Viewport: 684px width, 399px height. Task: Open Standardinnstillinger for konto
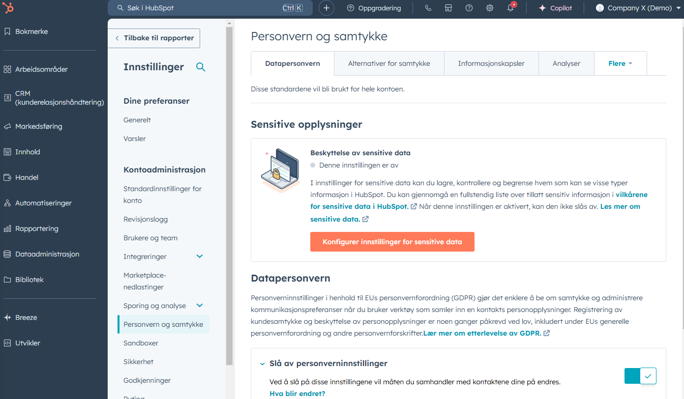[162, 194]
